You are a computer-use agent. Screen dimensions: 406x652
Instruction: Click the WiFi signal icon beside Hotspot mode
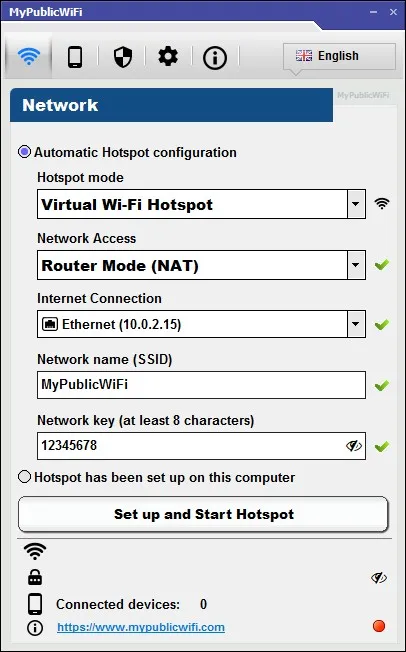(x=382, y=204)
